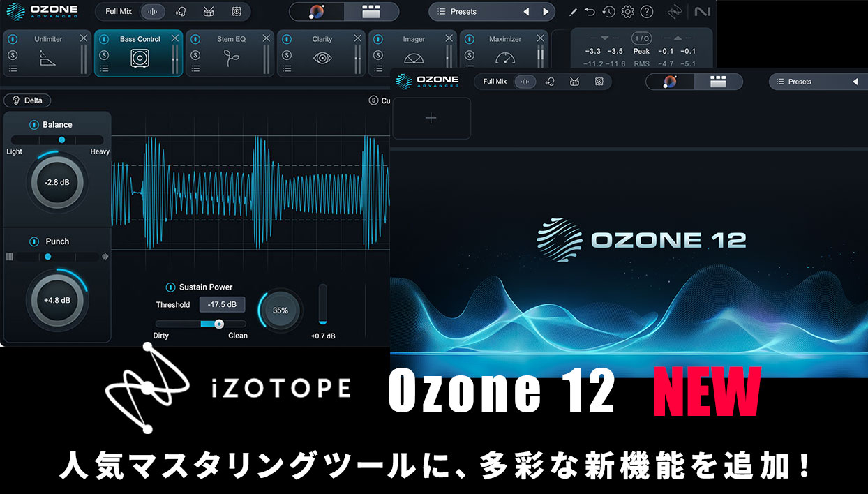Click the Dirty to Clean slider handle

click(x=219, y=324)
